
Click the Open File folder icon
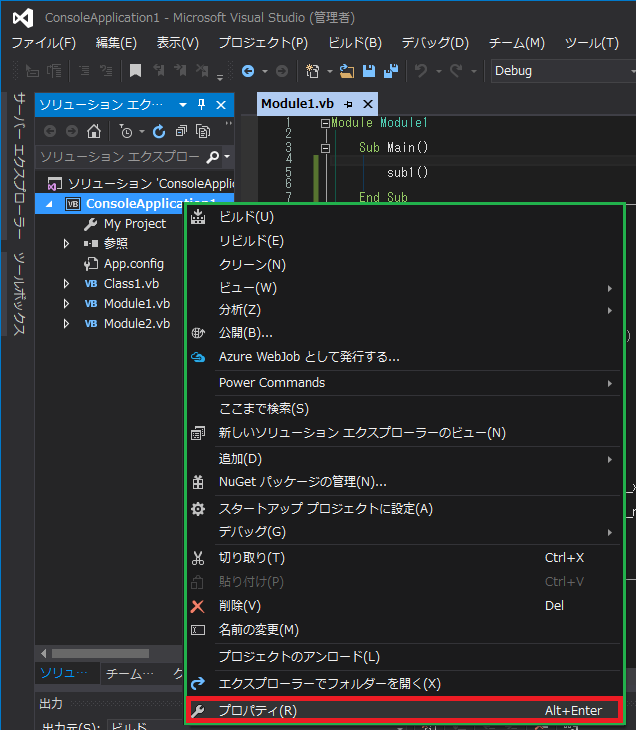[347, 71]
